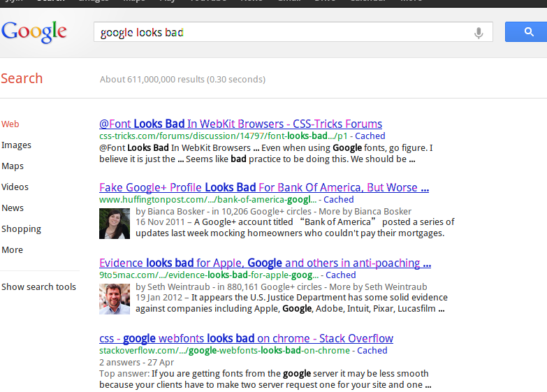Click 'in 880,161 Google+ circles' text

tap(270, 286)
